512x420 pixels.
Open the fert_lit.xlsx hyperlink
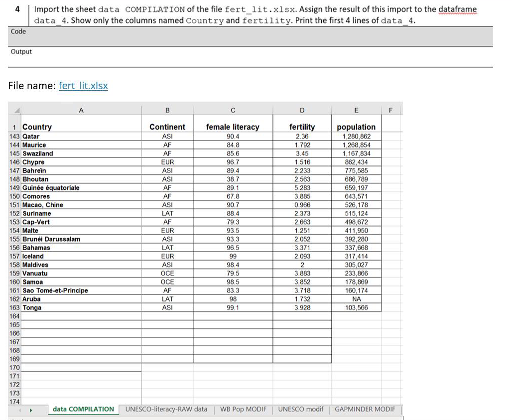tap(83, 85)
